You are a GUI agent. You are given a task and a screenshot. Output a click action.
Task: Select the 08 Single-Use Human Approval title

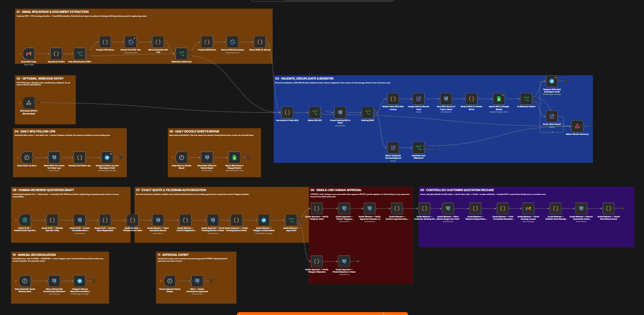(335, 190)
